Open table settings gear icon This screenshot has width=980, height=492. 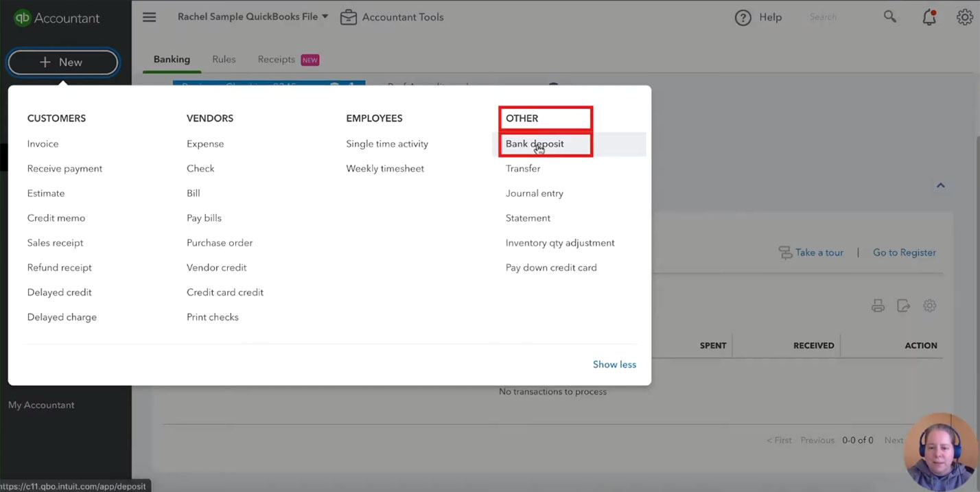(x=930, y=306)
